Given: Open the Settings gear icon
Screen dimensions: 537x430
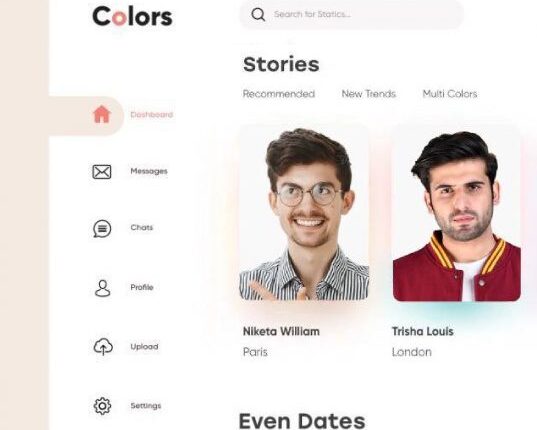Looking at the screenshot, I should click(x=102, y=406).
